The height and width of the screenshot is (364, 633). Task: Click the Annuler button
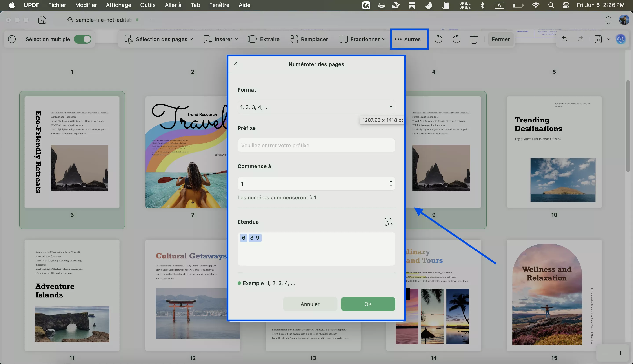[x=310, y=304]
